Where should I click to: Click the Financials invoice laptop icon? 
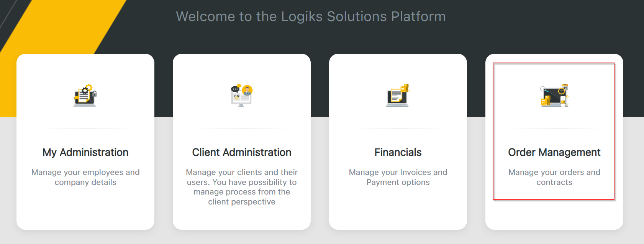click(398, 96)
